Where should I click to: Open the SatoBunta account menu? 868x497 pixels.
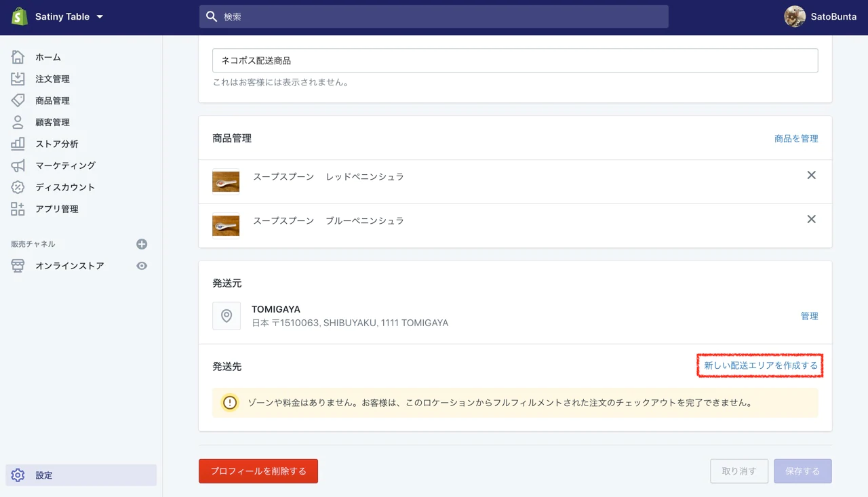click(821, 17)
